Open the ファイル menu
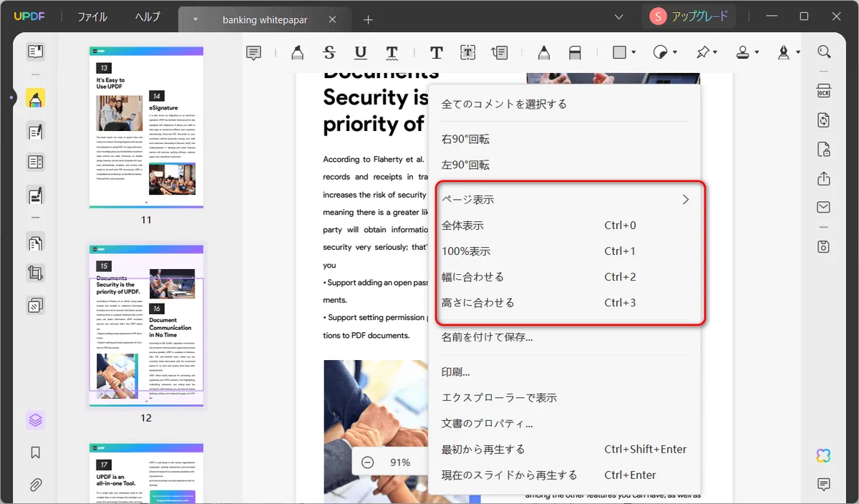Screen dimensions: 859x504 [x=92, y=17]
